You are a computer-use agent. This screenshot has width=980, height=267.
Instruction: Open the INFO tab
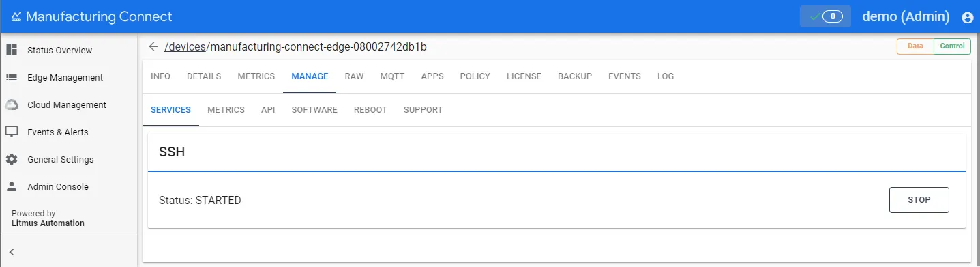tap(160, 76)
